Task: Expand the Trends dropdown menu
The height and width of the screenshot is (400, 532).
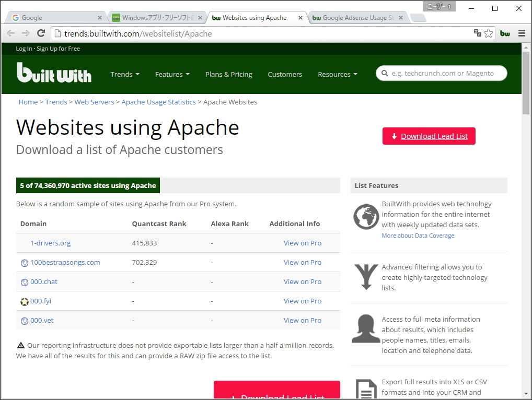Action: 125,74
